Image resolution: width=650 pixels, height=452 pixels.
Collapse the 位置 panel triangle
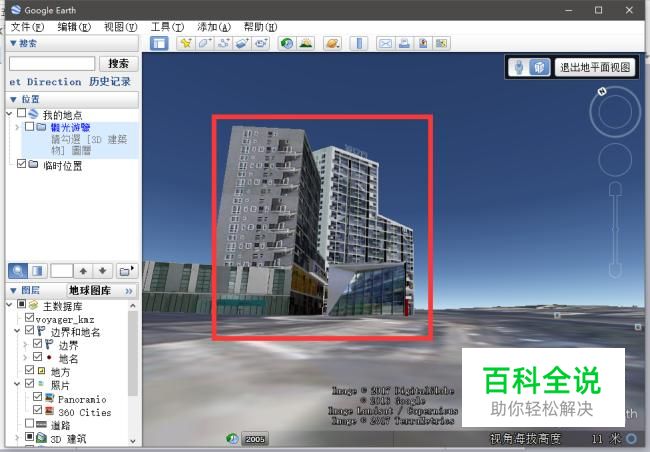[13, 100]
